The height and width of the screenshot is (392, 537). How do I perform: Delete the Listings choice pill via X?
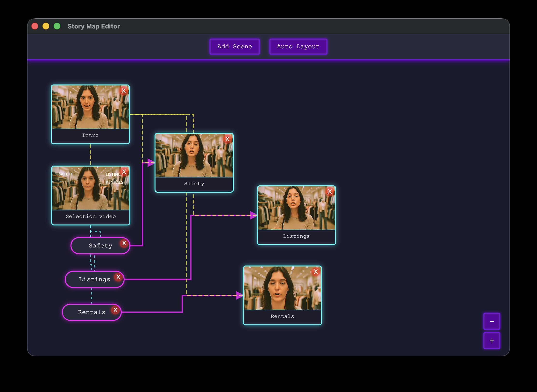point(118,277)
